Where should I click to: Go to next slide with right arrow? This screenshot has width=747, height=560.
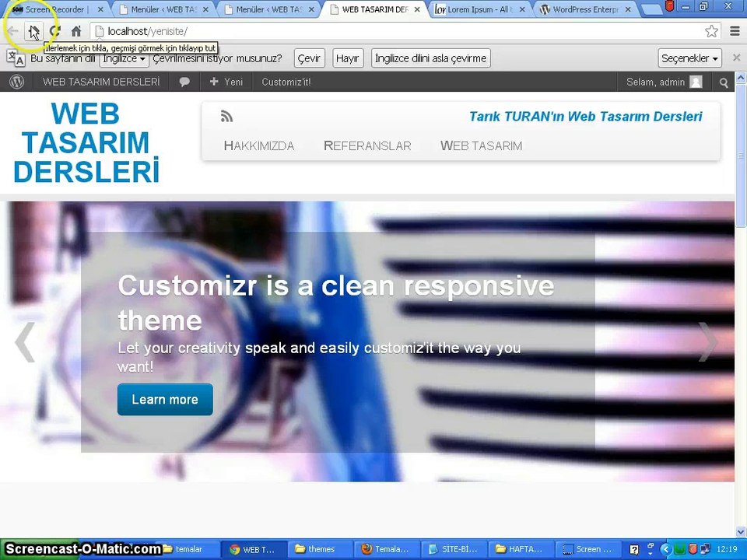[x=708, y=342]
